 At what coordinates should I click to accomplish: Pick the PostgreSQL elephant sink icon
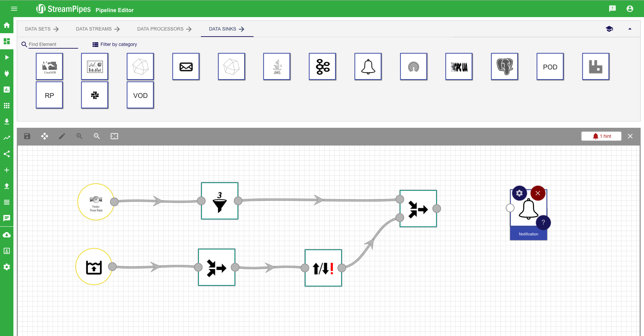coord(504,66)
